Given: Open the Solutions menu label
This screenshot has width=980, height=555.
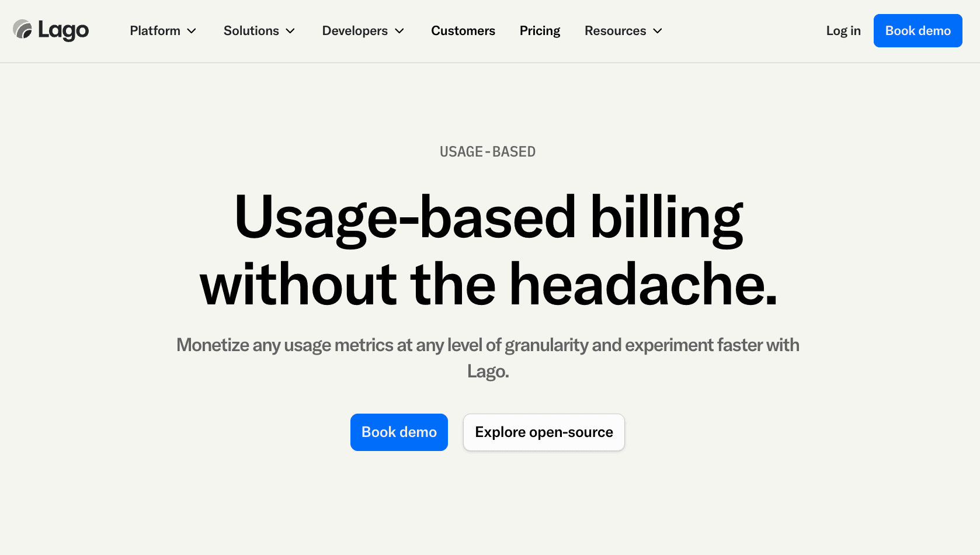Looking at the screenshot, I should click(251, 31).
